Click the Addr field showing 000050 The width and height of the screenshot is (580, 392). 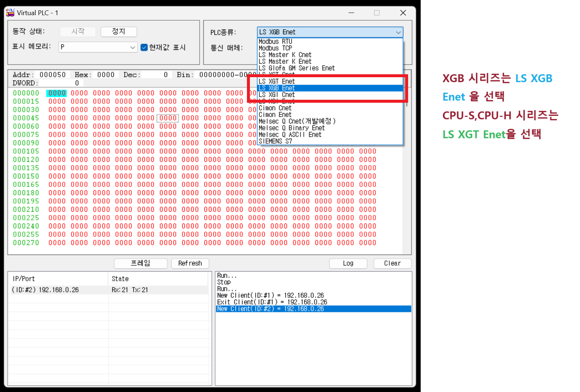53,75
